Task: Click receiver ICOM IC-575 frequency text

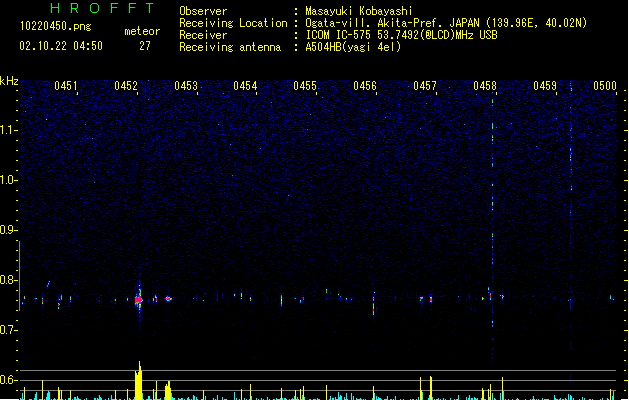Action: tap(401, 35)
